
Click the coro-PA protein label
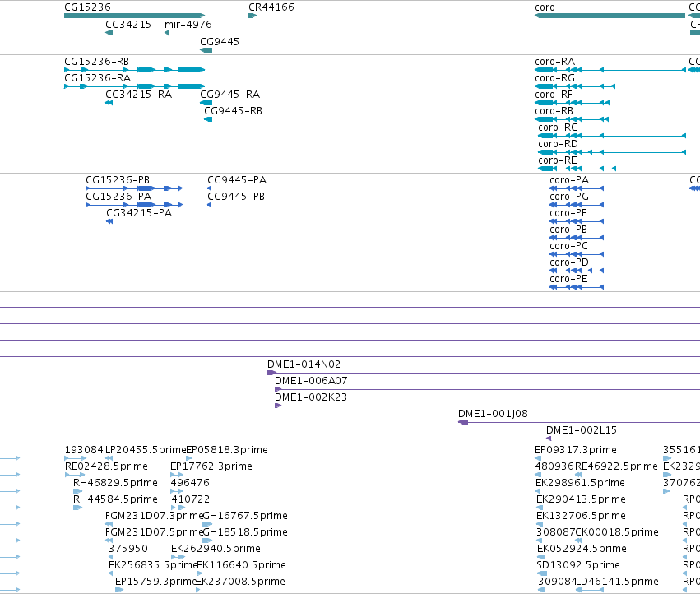click(569, 180)
